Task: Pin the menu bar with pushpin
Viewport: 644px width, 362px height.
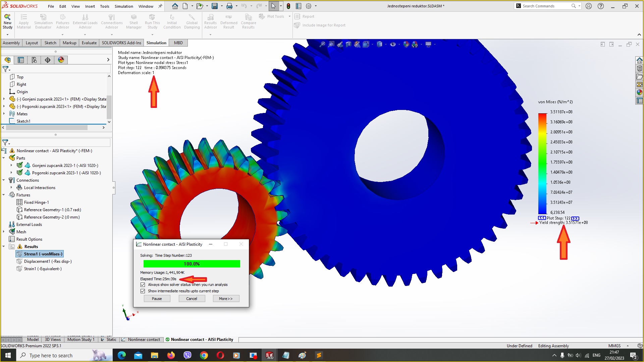Action: click(x=160, y=6)
